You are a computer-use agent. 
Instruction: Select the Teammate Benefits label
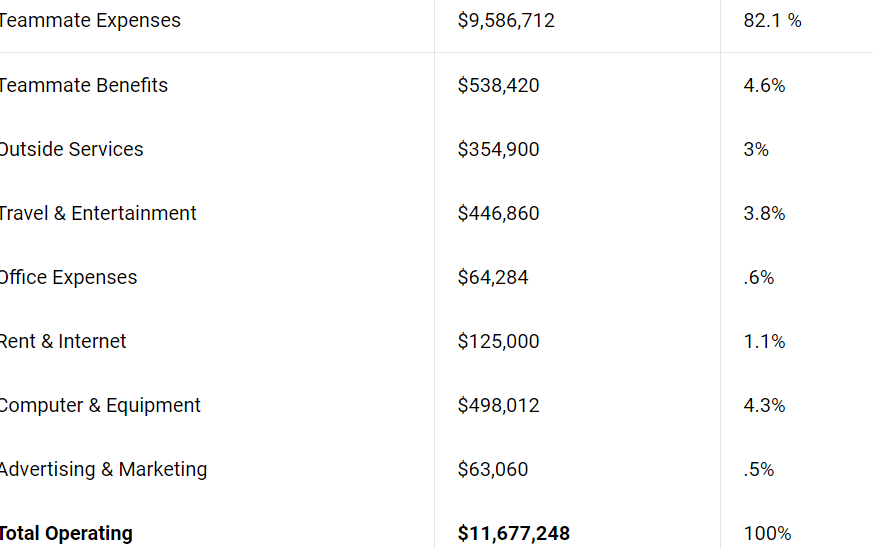point(84,85)
